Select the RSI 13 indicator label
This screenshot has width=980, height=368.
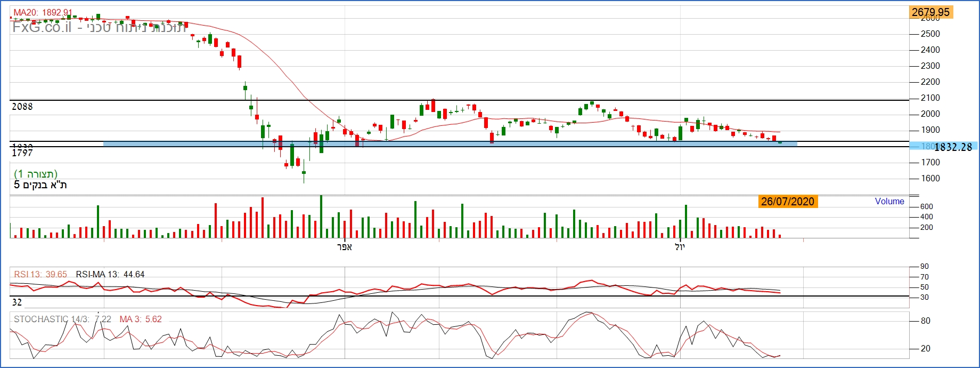(40, 275)
